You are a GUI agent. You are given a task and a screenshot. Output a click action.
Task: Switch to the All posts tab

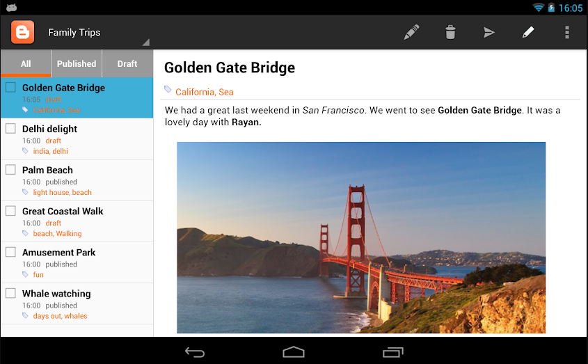coord(26,63)
